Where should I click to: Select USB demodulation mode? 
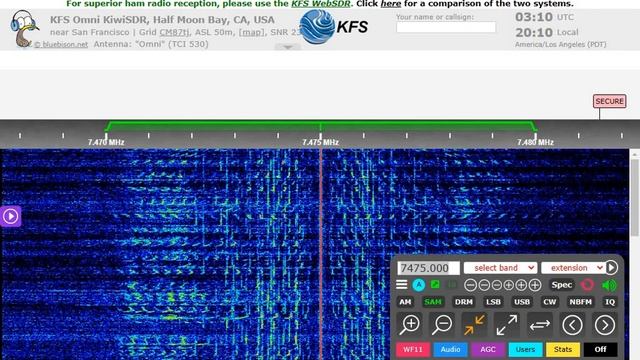[x=522, y=302]
